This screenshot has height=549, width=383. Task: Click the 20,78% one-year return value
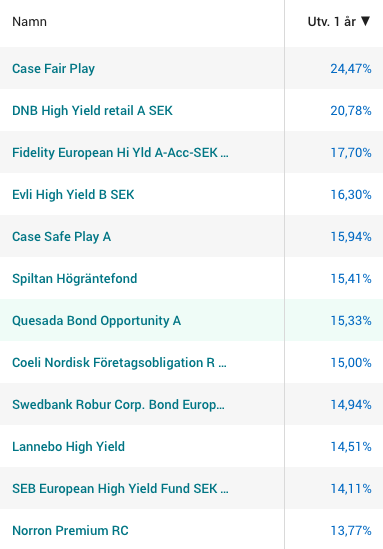click(x=351, y=111)
